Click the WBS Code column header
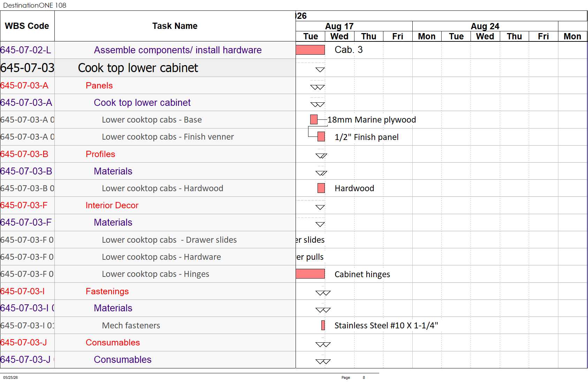The image size is (588, 382). pyautogui.click(x=27, y=26)
